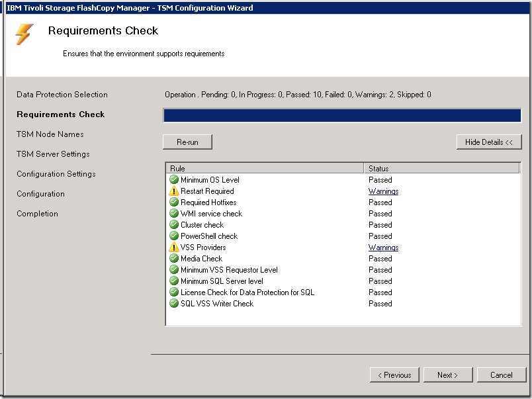Click the warning icon beside Restart Required
Screen dimensions: 532x399
click(174, 191)
